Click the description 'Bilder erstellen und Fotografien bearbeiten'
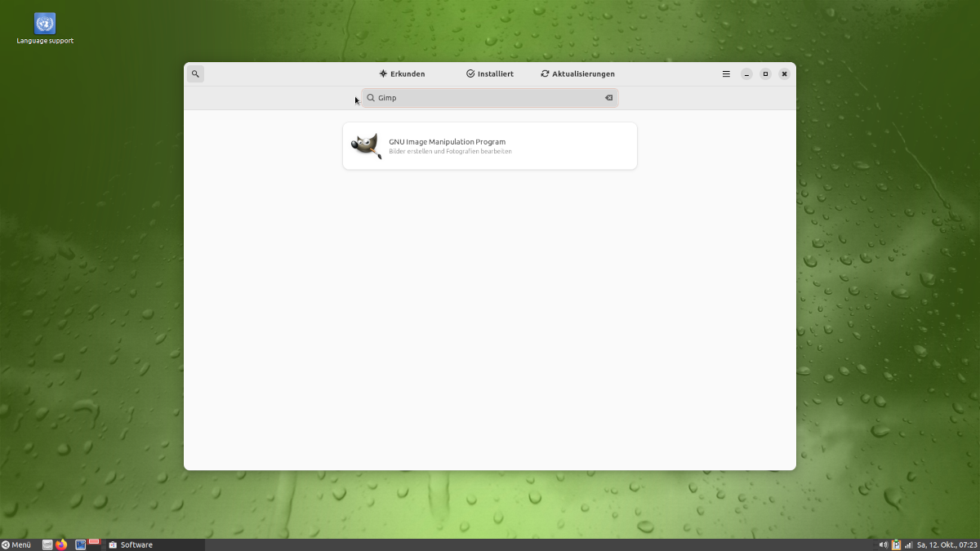980x551 pixels. click(x=450, y=152)
